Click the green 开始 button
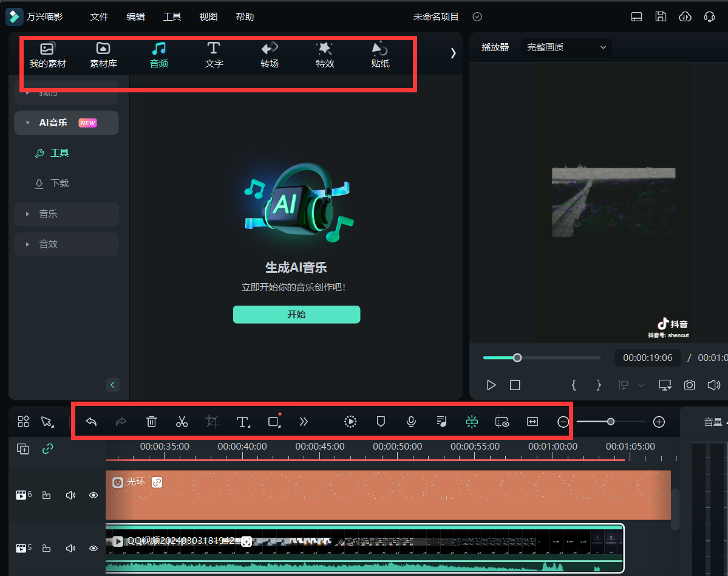This screenshot has width=728, height=576. tap(296, 314)
